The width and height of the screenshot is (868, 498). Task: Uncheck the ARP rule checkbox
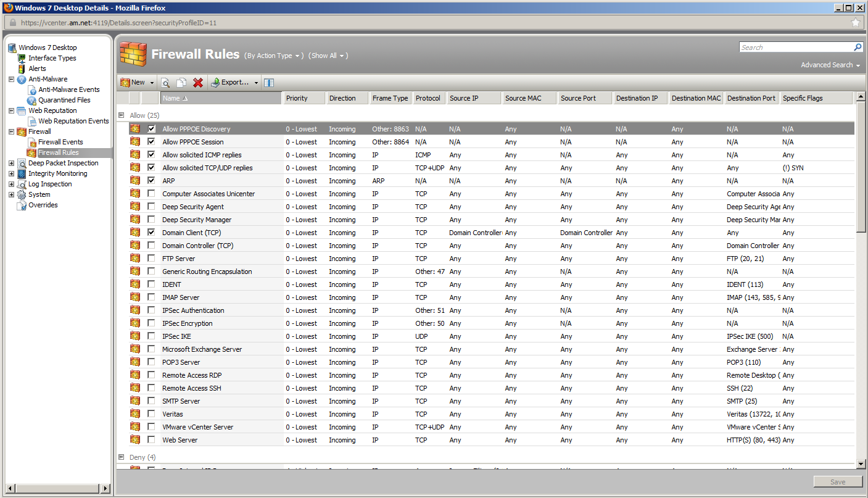coord(151,181)
